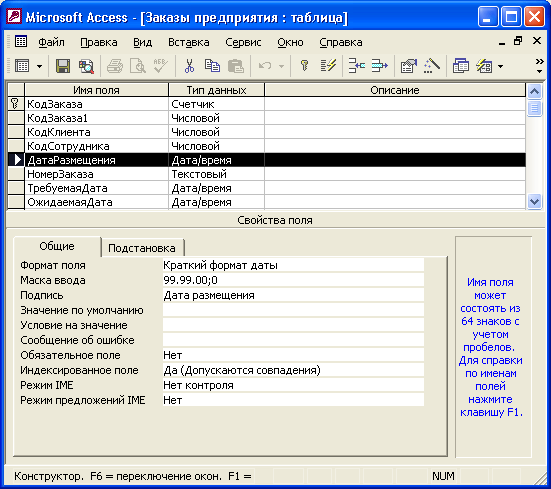Select the КодСотрудника field name cell
Screen dimensions: 551x489
(x=97, y=146)
